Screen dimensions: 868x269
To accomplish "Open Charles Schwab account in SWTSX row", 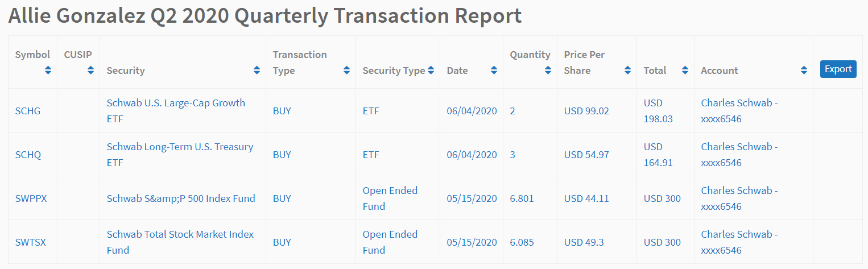I will 739,242.
